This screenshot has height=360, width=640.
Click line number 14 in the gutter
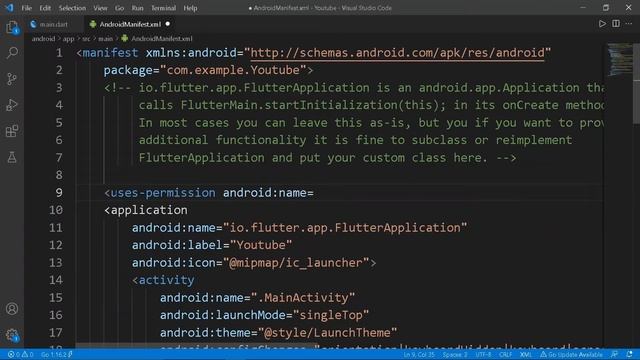(x=56, y=280)
